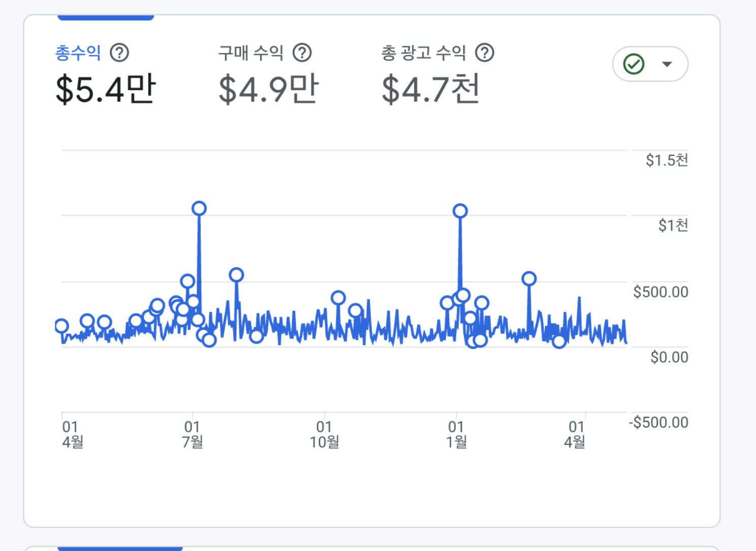Image resolution: width=756 pixels, height=551 pixels.
Task: Select the 총 광고 수익 metric tab
Action: pyautogui.click(x=423, y=53)
